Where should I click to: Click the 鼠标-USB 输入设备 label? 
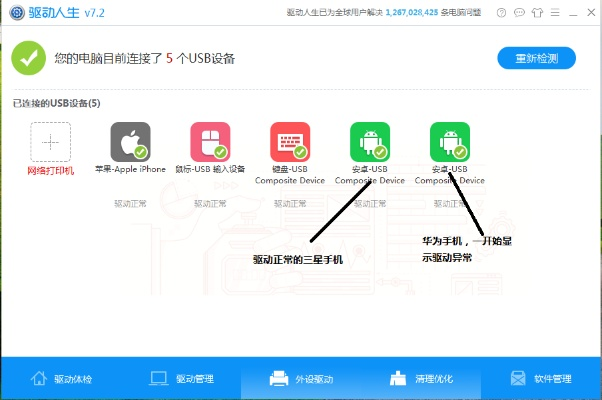point(210,169)
